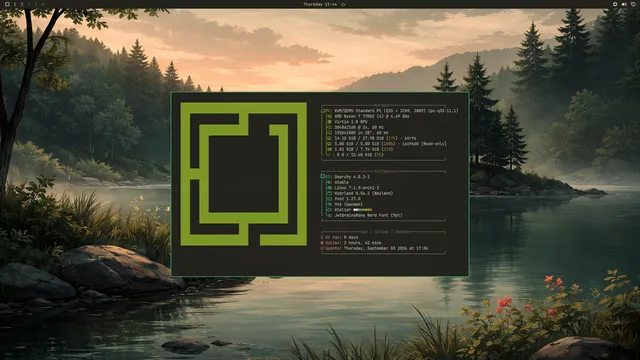This screenshot has height=360, width=640.
Task: Click the Omarchy 4.0.2-1 OS line
Action: (352, 177)
